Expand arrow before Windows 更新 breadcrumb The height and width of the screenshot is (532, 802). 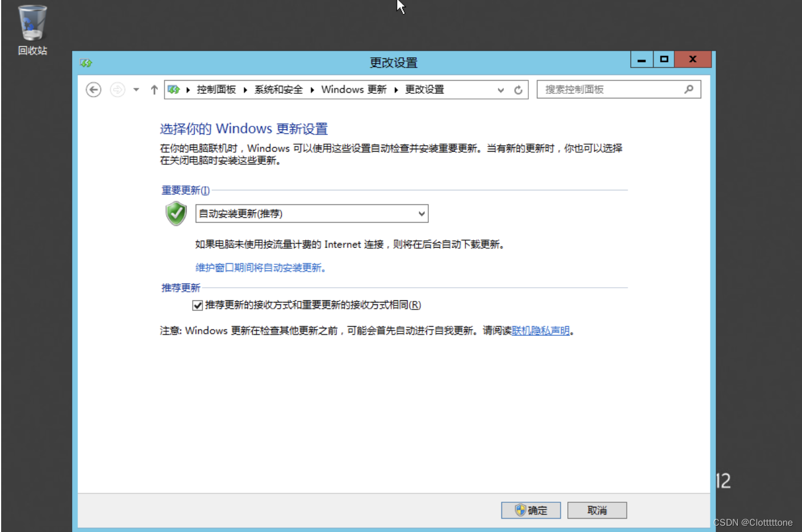coord(312,90)
